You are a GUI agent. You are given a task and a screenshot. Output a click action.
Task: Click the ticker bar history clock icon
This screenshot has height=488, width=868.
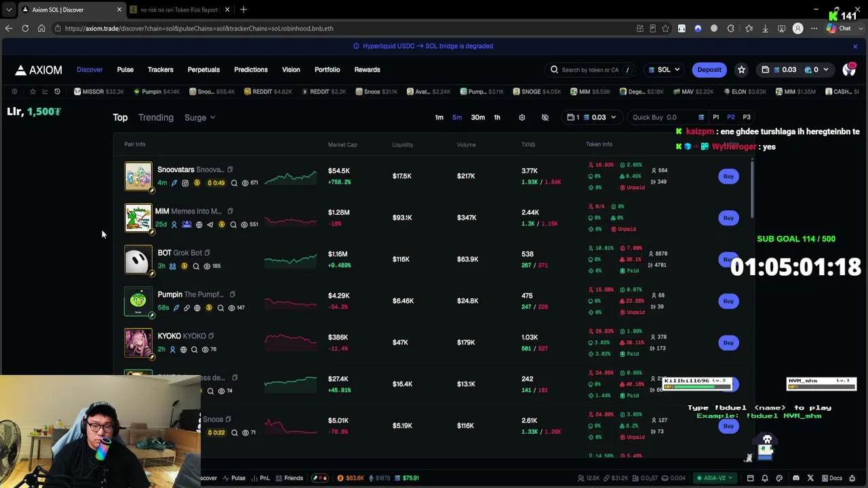pyautogui.click(x=57, y=91)
